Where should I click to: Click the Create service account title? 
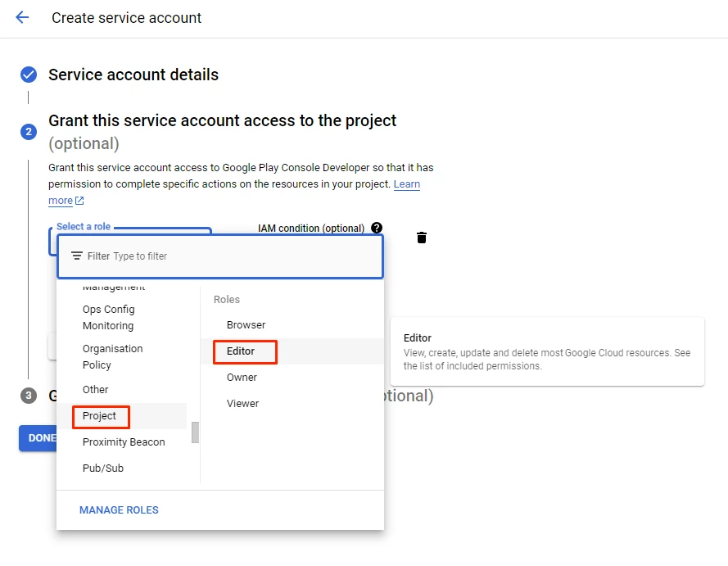click(126, 18)
